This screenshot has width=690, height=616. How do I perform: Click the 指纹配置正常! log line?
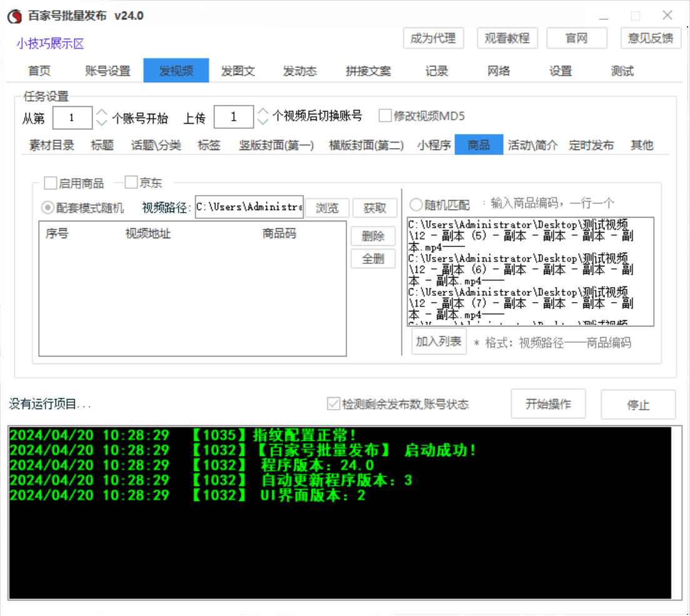[x=182, y=435]
